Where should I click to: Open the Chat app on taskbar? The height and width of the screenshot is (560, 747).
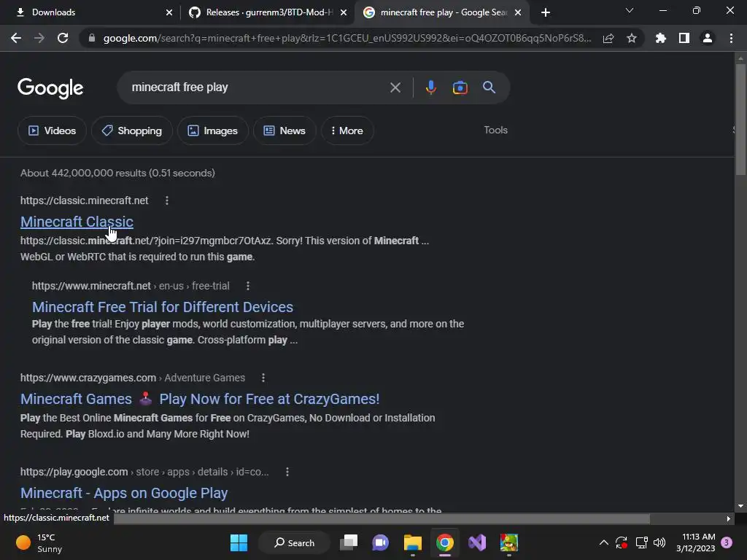(380, 542)
